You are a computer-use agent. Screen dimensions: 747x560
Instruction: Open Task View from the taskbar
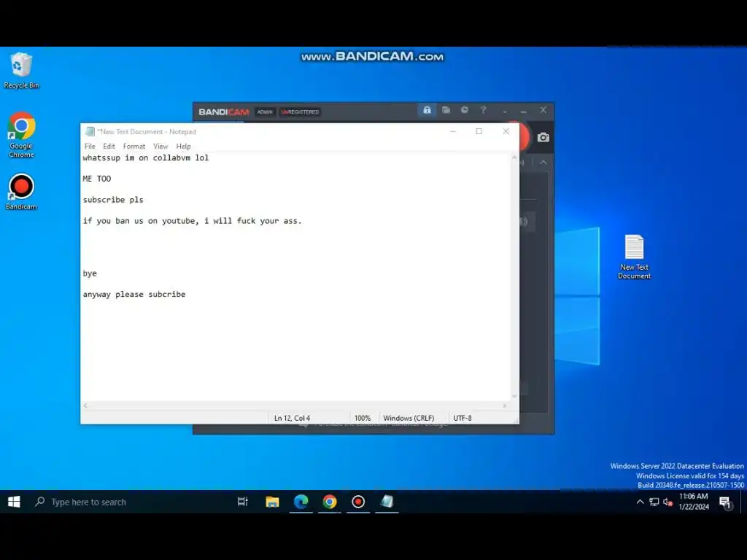coord(242,502)
